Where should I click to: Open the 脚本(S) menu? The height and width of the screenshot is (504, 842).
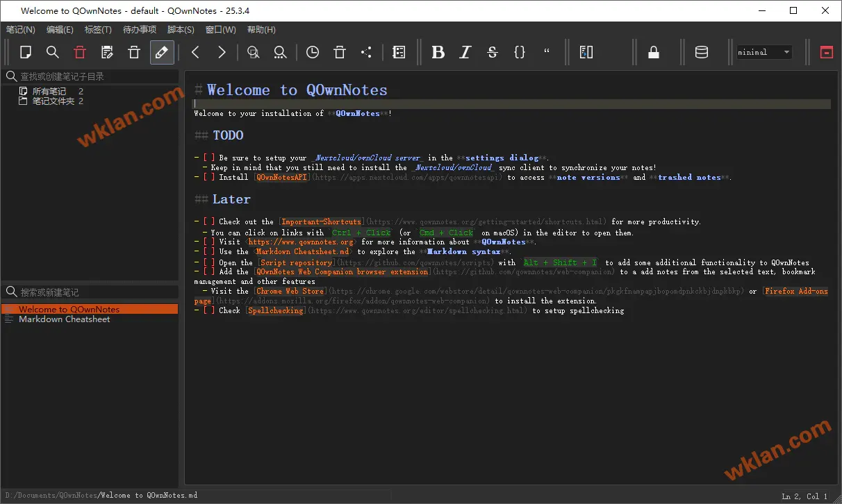click(x=181, y=29)
